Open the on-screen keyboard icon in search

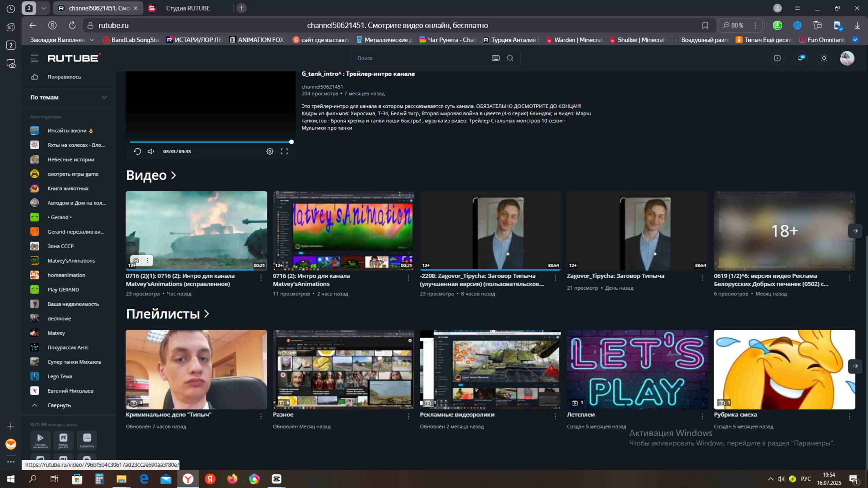[495, 58]
